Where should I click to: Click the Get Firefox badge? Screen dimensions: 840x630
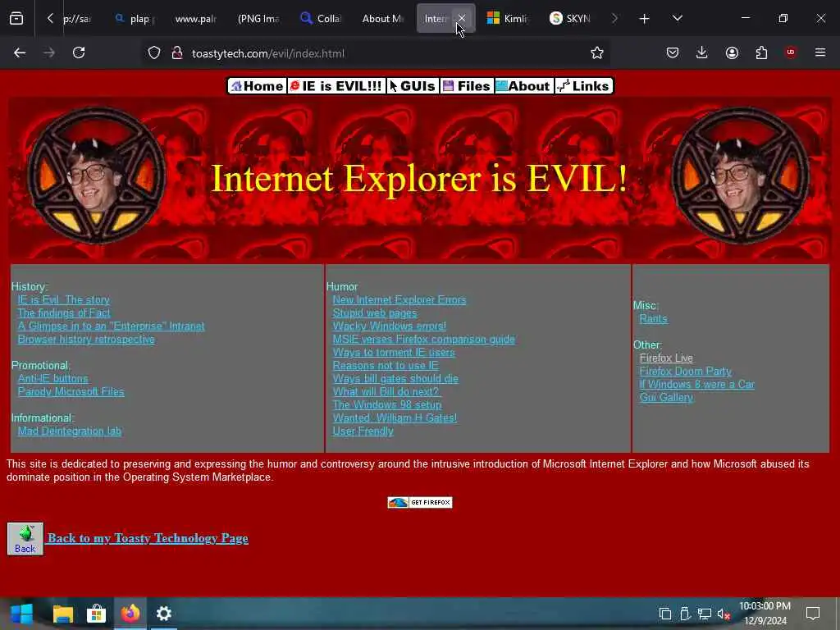pyautogui.click(x=420, y=503)
